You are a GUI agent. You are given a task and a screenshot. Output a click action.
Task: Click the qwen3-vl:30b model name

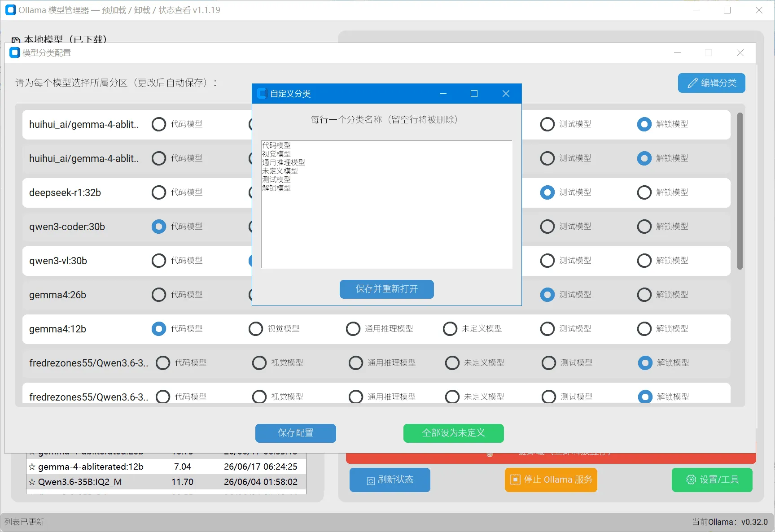[58, 261]
